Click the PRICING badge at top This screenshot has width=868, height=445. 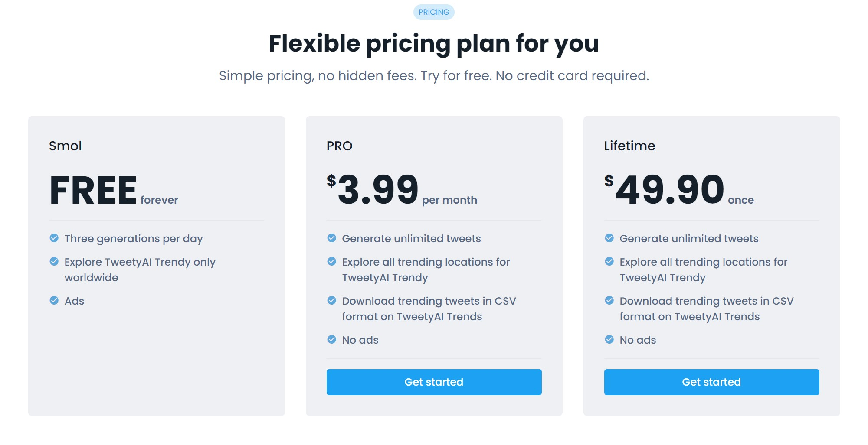(434, 12)
